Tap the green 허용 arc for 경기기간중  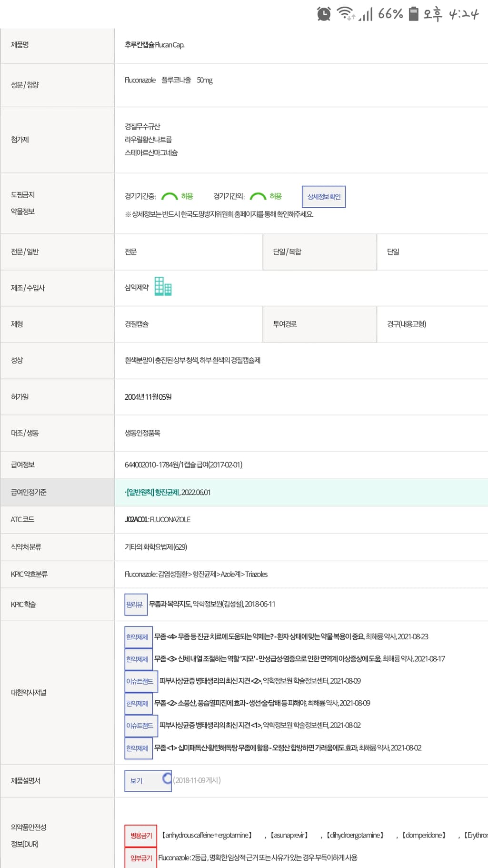click(x=169, y=196)
